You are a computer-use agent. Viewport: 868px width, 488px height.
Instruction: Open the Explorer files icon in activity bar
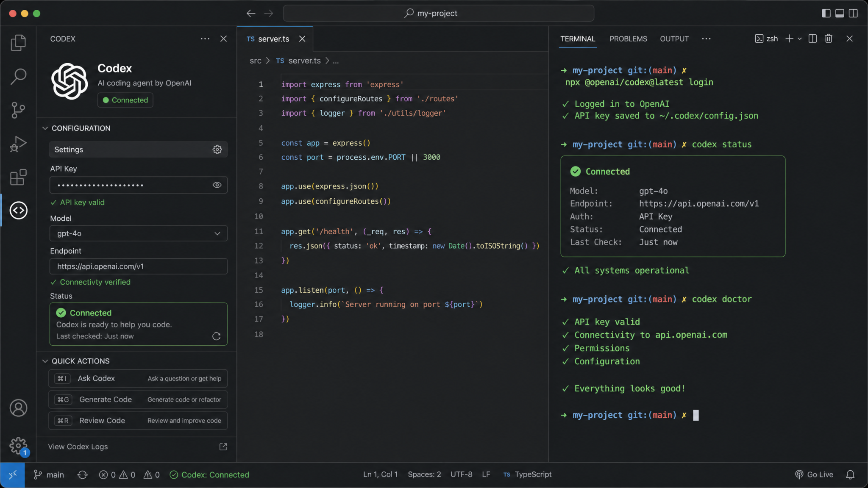click(18, 42)
